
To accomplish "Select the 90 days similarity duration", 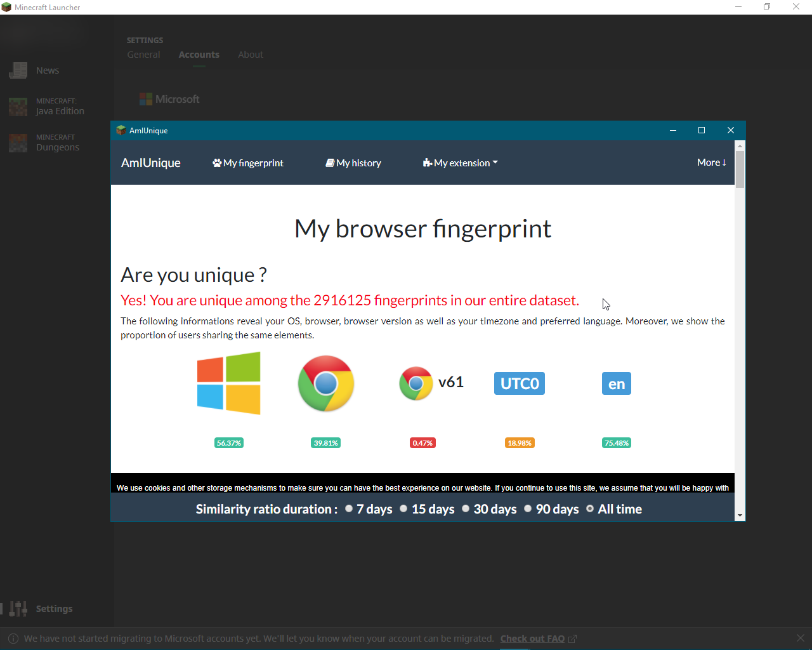I will (x=528, y=508).
